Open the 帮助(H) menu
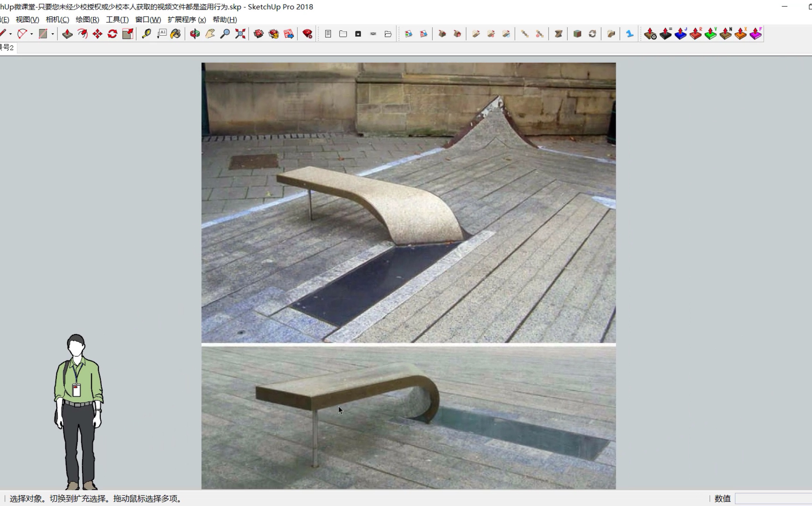 [225, 20]
